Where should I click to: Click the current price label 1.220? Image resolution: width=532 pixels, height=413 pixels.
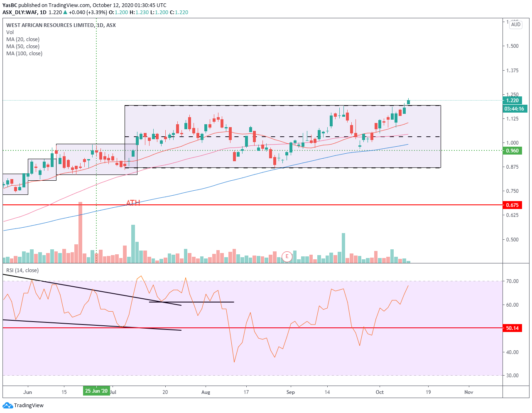pos(513,100)
